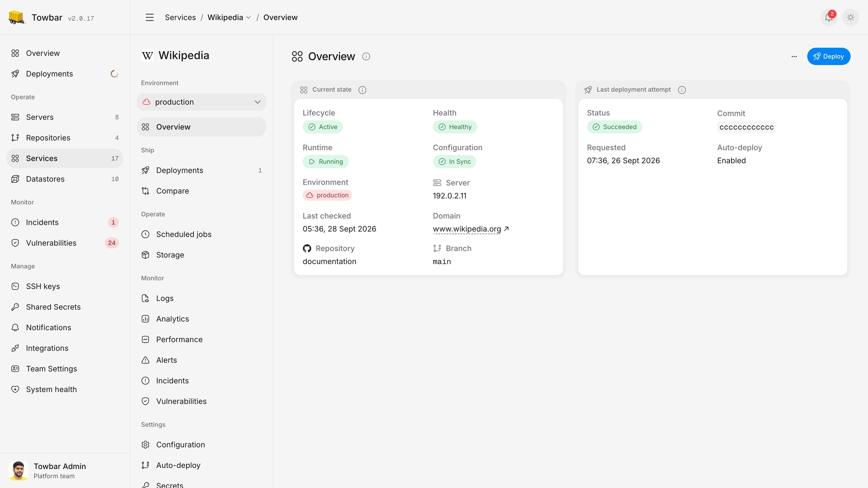Screen dimensions: 868x488
Task: Open Incidents in the main sidebar
Action: [65, 222]
